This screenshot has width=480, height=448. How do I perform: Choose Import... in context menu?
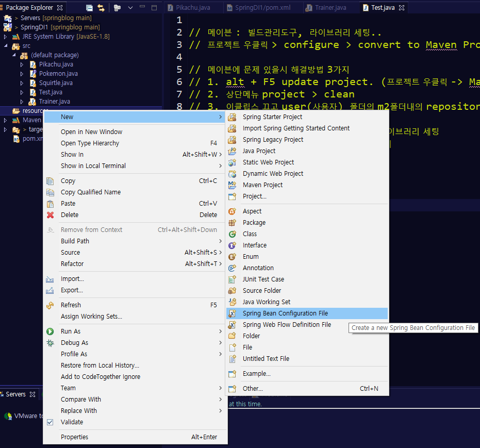coord(72,279)
